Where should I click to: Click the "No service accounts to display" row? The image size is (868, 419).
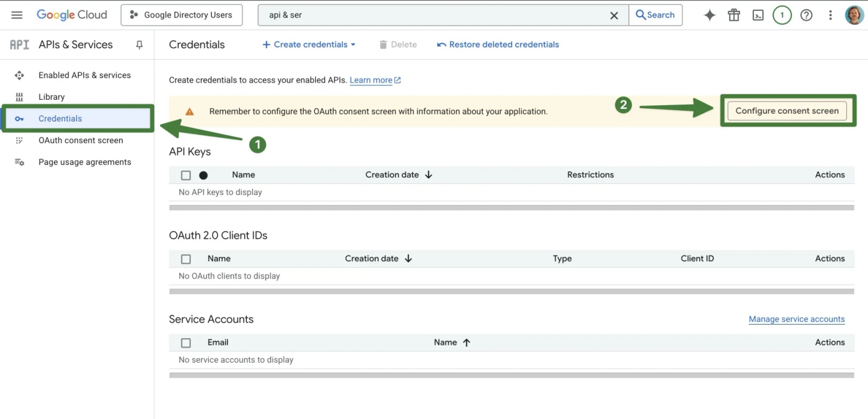tap(512, 360)
